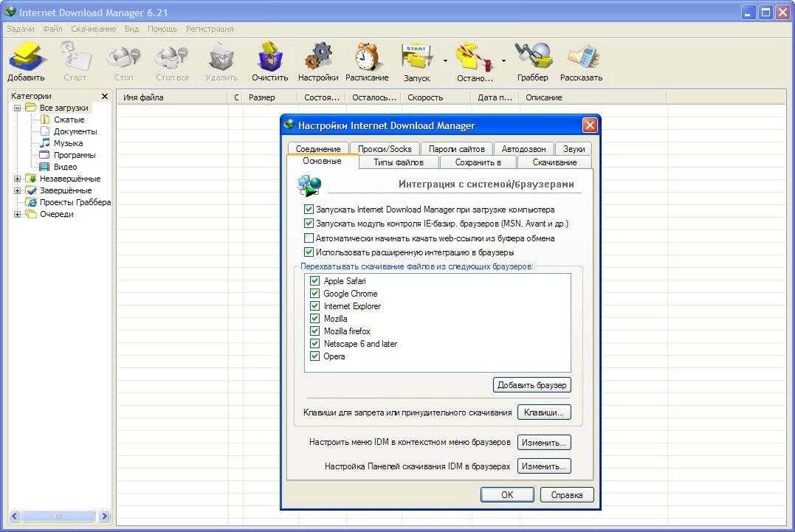
Task: Click the Клавиши... button
Action: click(544, 412)
